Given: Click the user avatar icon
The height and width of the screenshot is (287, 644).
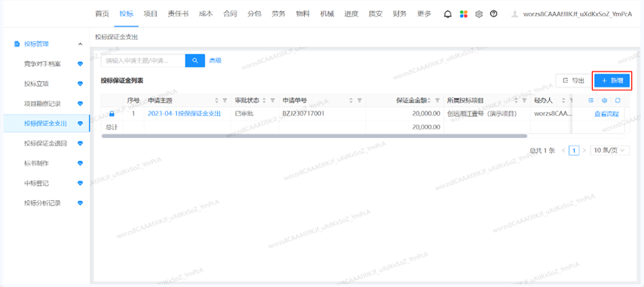Looking at the screenshot, I should pyautogui.click(x=514, y=14).
